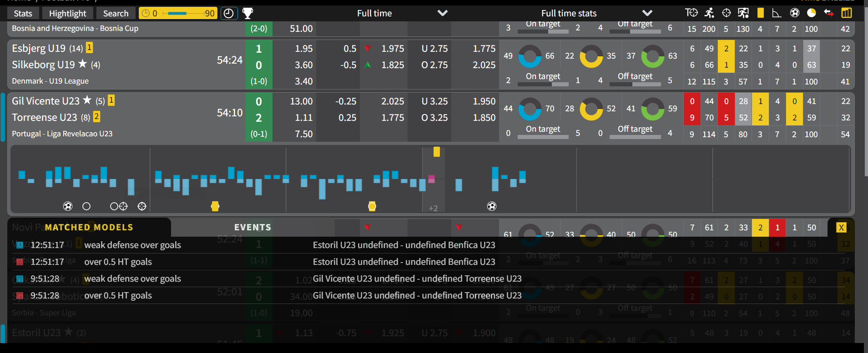Close the matched models panel with X

(x=842, y=228)
